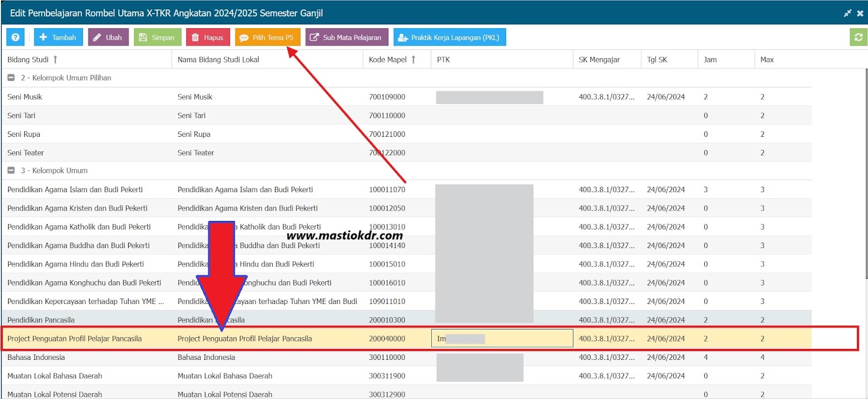Open Praktik Kerja Lapangan (PKL)

coord(450,37)
